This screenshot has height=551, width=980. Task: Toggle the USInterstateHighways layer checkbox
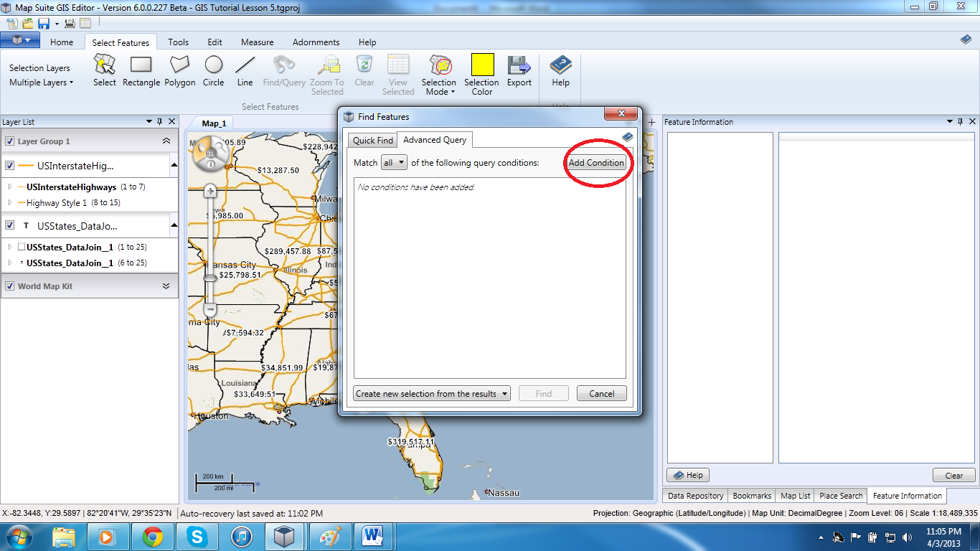click(x=10, y=166)
